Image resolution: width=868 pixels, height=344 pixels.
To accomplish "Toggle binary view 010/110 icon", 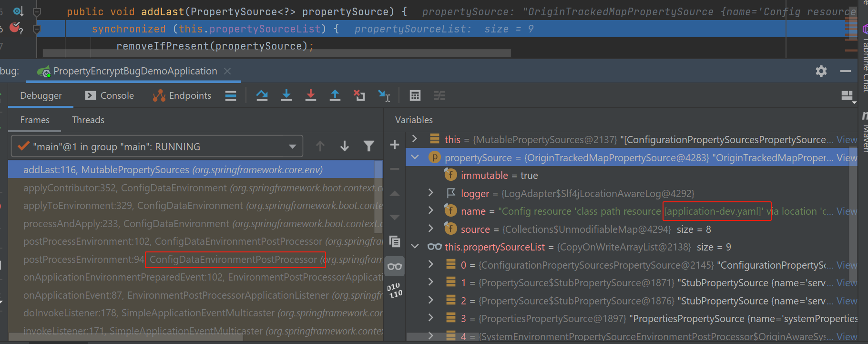I will pos(395,290).
